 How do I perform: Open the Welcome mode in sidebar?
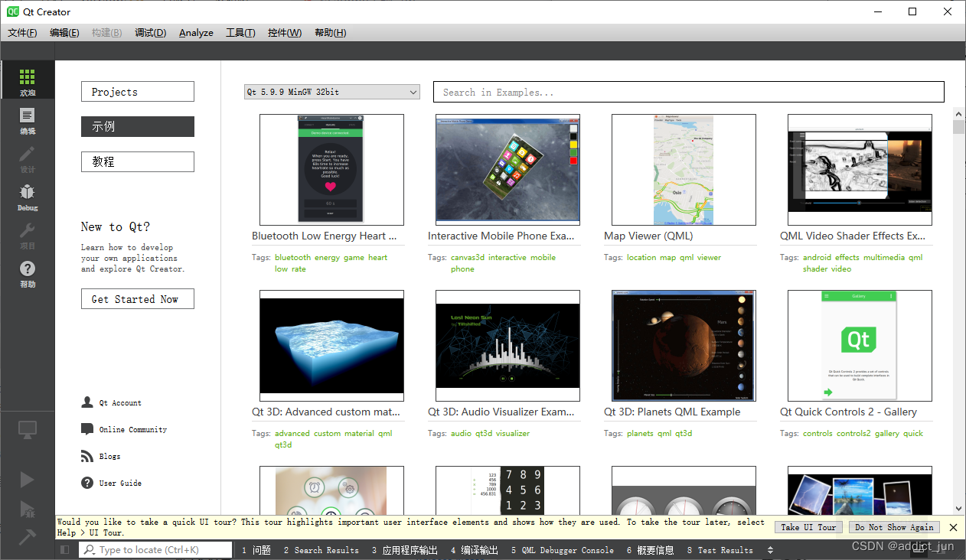click(28, 80)
